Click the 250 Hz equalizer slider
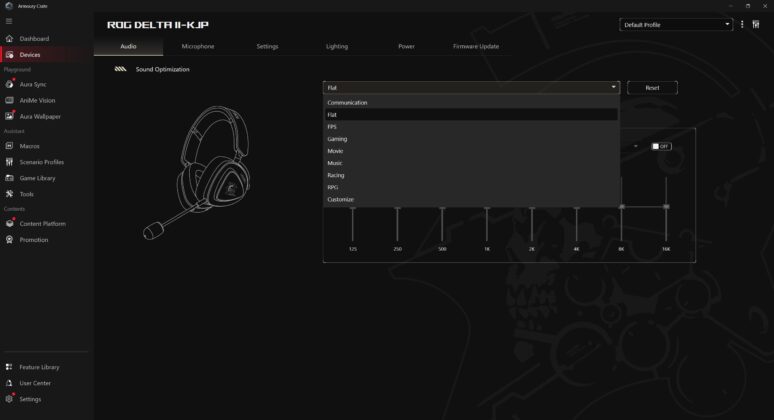This screenshot has height=420, width=774. pos(397,225)
